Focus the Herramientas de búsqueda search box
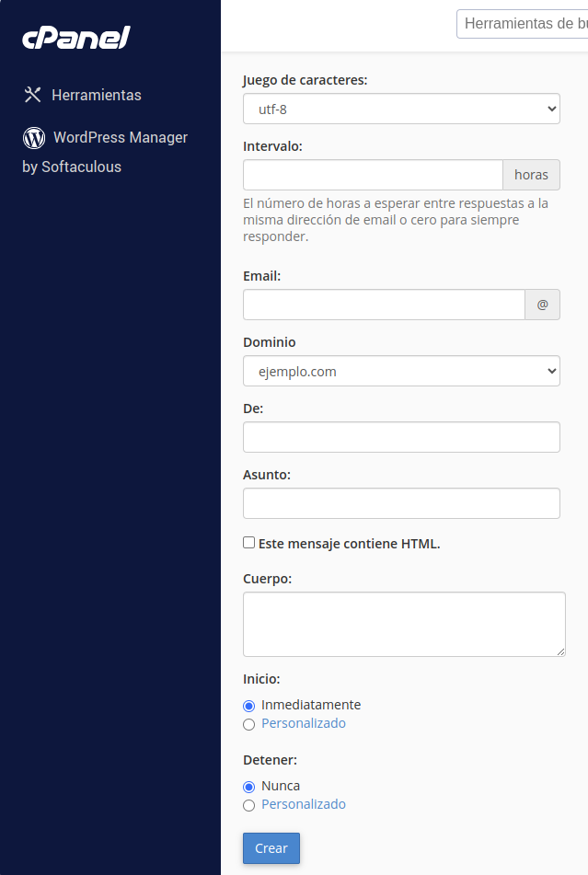The height and width of the screenshot is (875, 588). click(x=522, y=23)
